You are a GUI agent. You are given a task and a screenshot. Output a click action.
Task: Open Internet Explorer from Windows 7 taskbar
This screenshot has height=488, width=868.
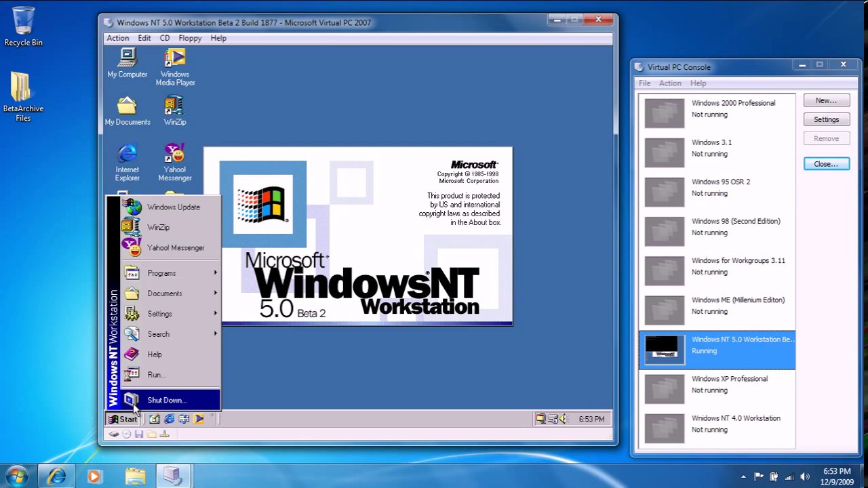(56, 476)
